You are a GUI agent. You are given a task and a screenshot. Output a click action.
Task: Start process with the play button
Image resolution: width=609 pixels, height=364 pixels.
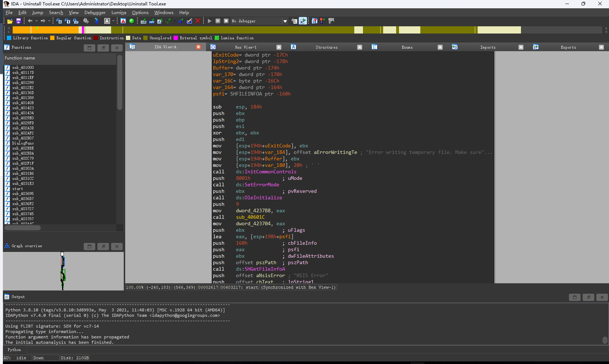click(210, 21)
